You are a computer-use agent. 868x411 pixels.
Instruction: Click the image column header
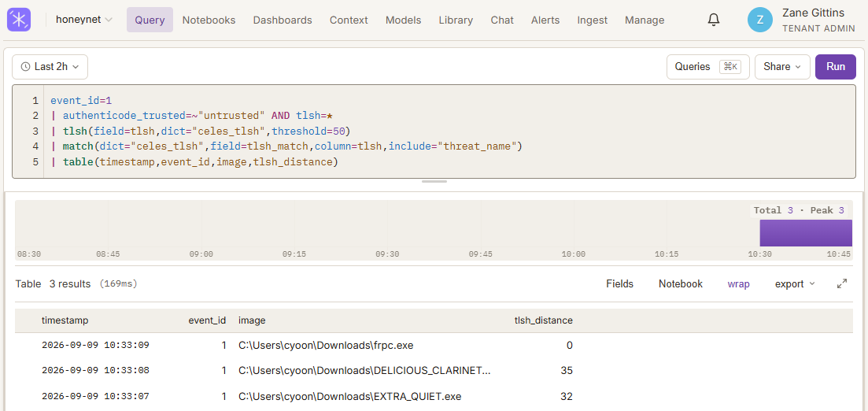(x=252, y=320)
